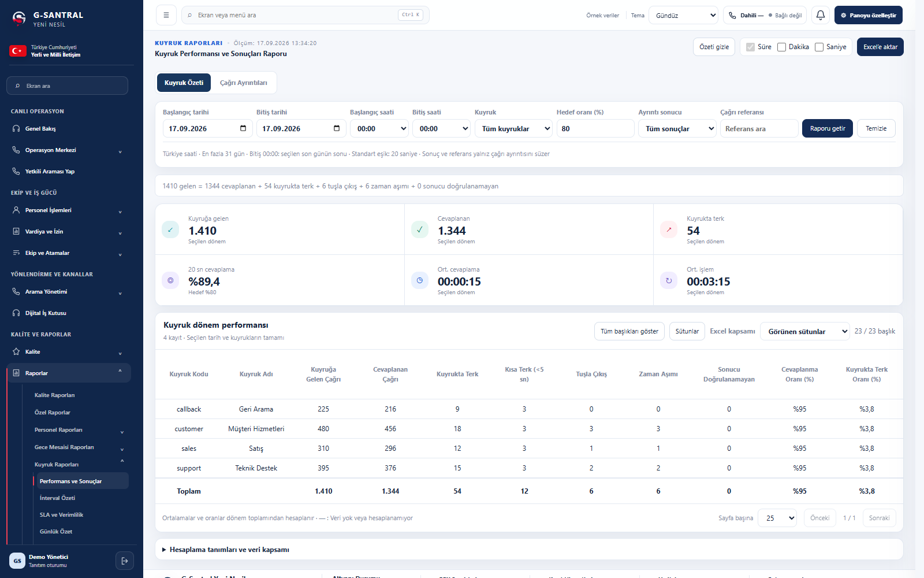924x578 pixels.
Task: Click the Excel'e aktar button
Action: click(x=880, y=47)
